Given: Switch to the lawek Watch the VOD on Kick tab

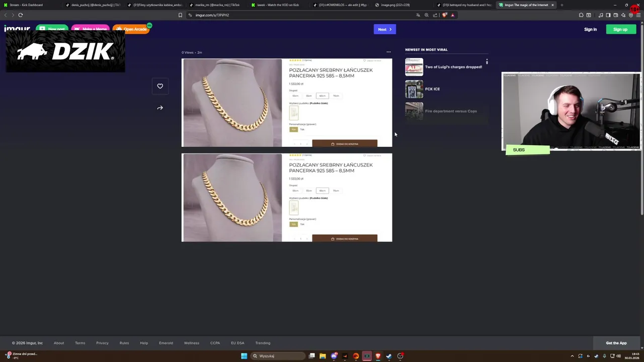Looking at the screenshot, I should click(277, 5).
